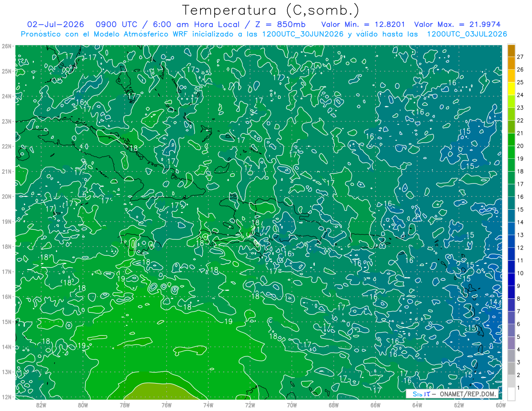Click latitude axis label "22N"

point(7,146)
